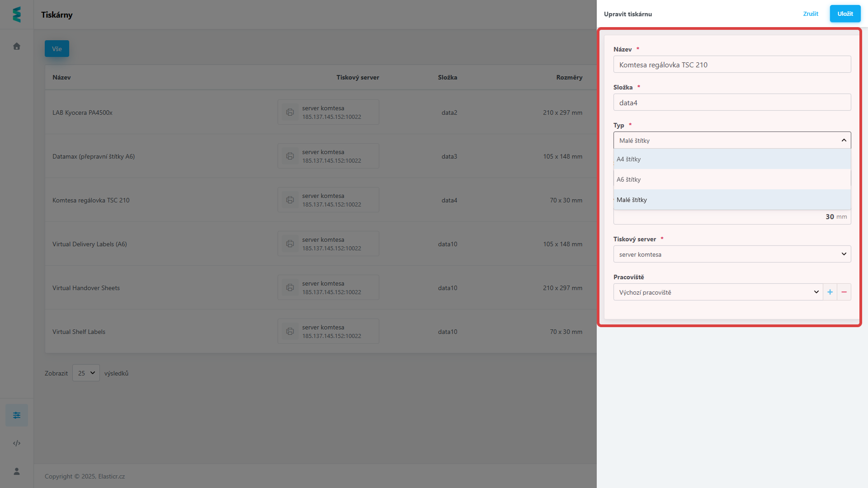The image size is (868, 488).
Task: Expand the Výchozí pracoviště dropdown
Action: coord(718,292)
